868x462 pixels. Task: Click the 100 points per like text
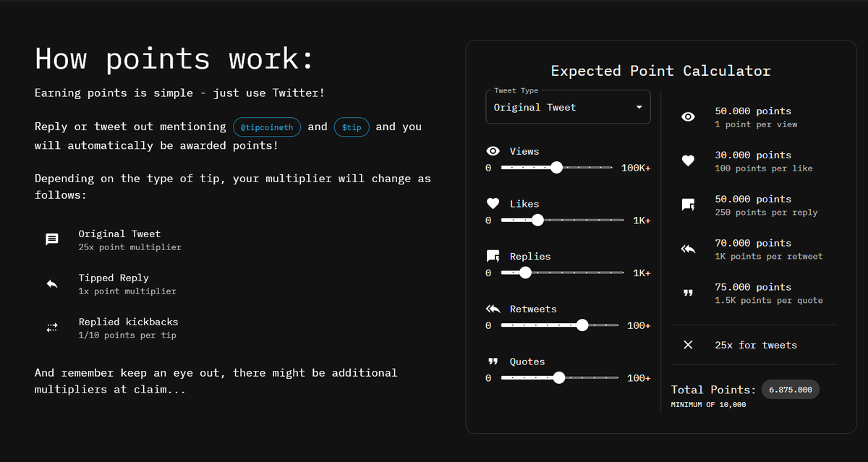(x=764, y=168)
